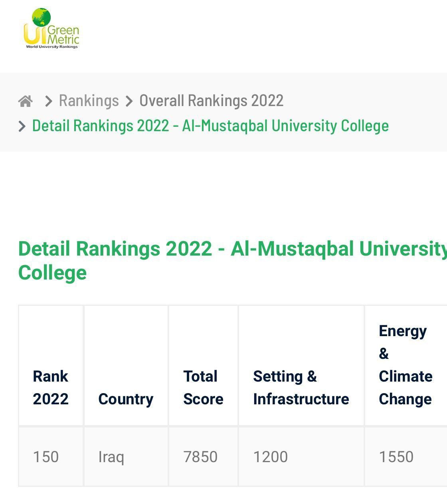Open Overall Rankings 2022 breadcrumb link

click(x=212, y=100)
